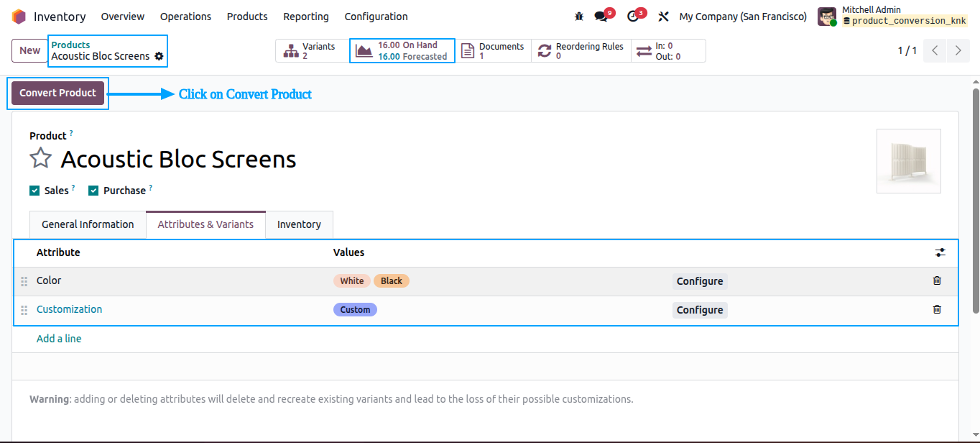980x443 pixels.
Task: Open the Reporting menu
Action: tap(306, 16)
